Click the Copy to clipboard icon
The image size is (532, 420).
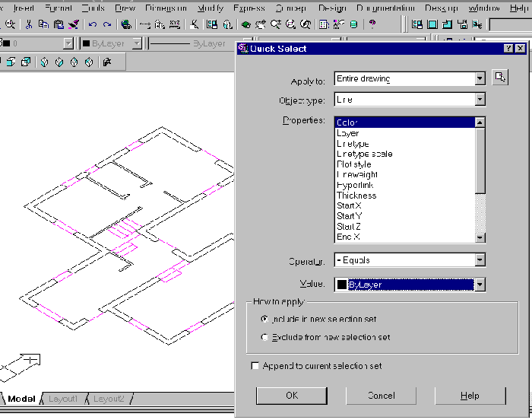(x=43, y=24)
